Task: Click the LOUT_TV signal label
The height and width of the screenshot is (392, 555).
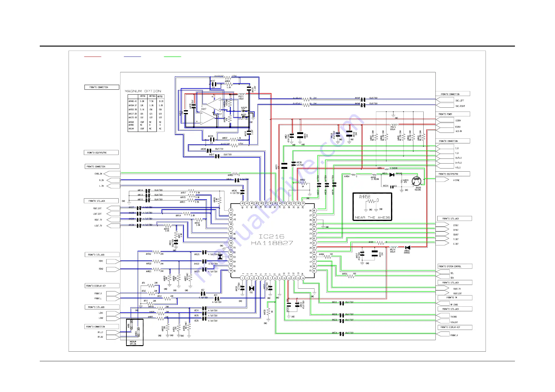Action: [x=98, y=226]
